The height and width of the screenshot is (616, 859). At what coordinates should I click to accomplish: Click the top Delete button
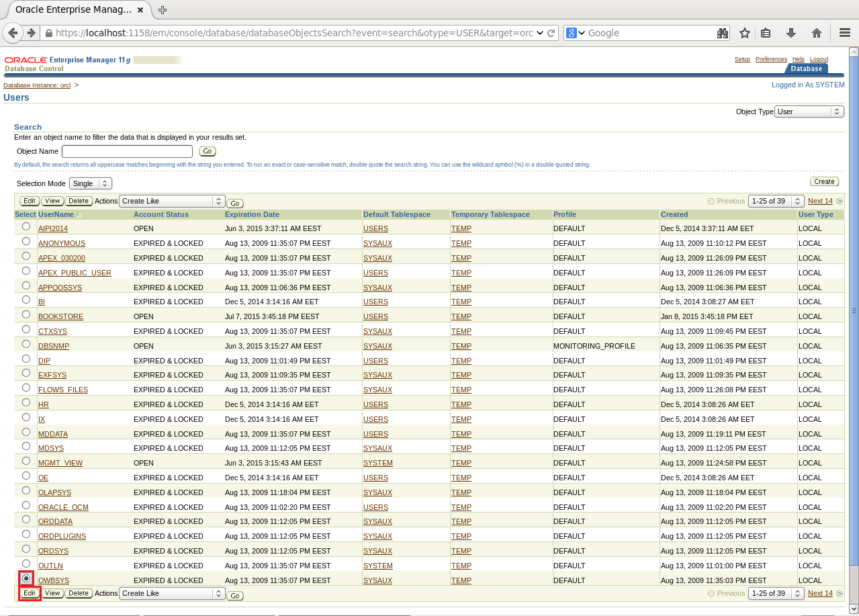(x=79, y=201)
